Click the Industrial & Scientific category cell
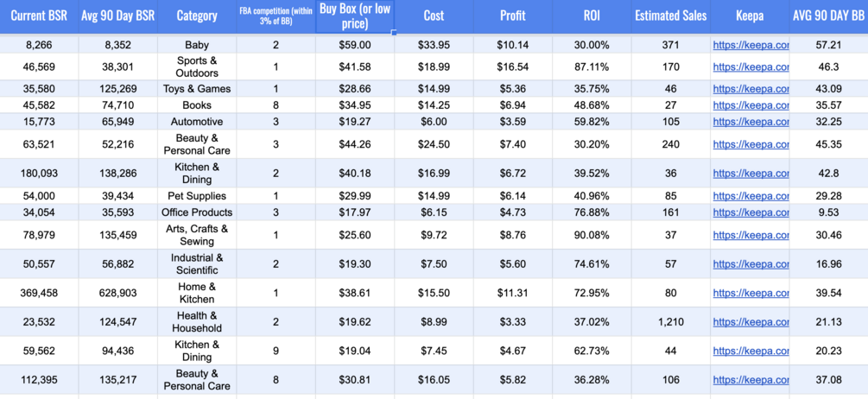 tap(196, 264)
